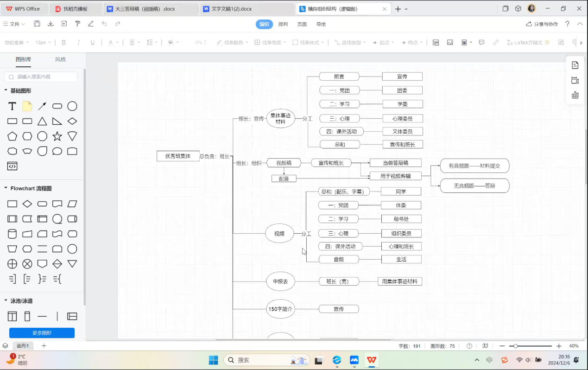The image size is (588, 370).
Task: Collapse the 基础图形 section
Action: coord(6,90)
